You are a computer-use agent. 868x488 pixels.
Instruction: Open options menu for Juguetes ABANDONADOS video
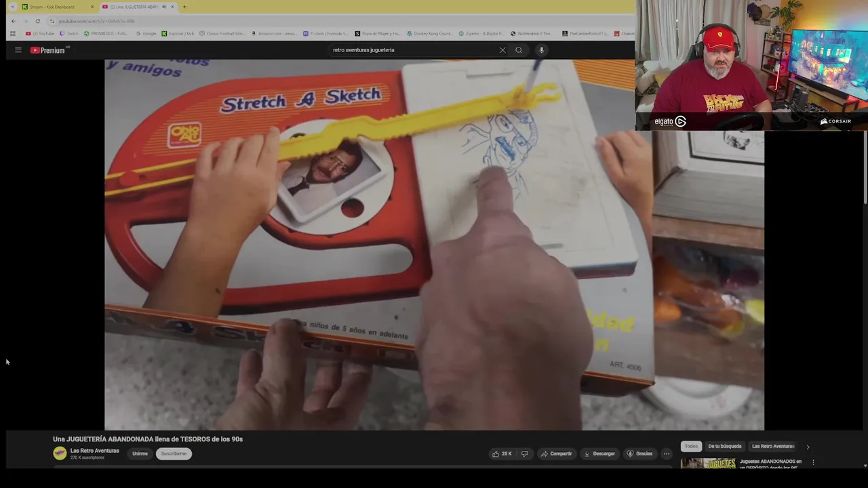pos(813,462)
